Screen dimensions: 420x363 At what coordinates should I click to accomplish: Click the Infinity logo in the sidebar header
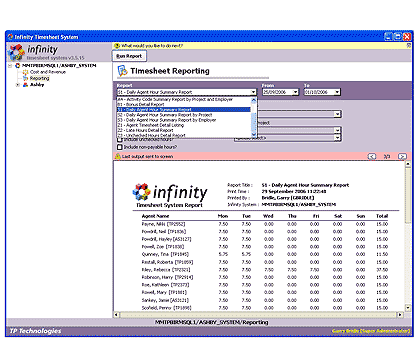pyautogui.click(x=17, y=53)
